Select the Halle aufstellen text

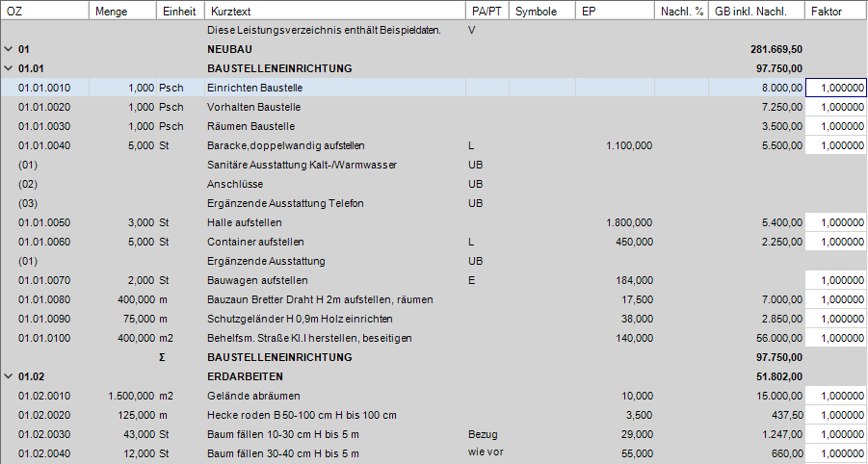pos(245,223)
